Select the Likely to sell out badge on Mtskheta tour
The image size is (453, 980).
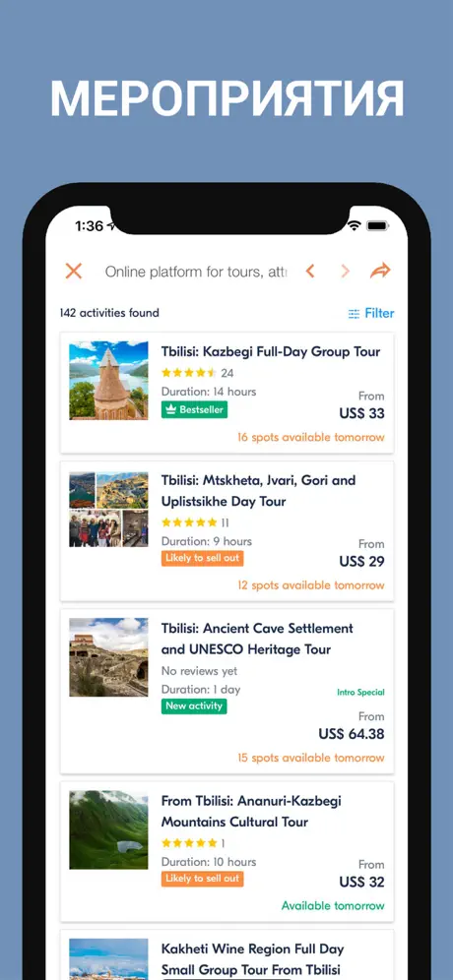(202, 558)
